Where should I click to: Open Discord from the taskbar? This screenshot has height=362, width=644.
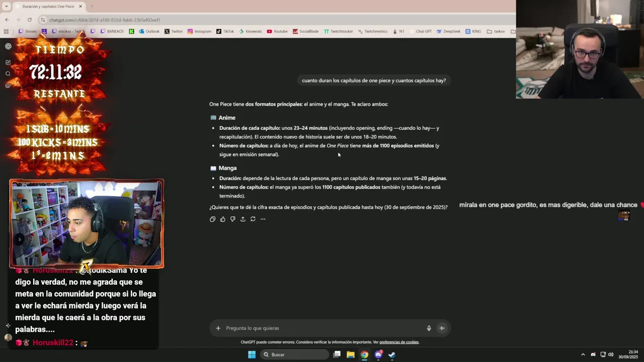point(378,354)
